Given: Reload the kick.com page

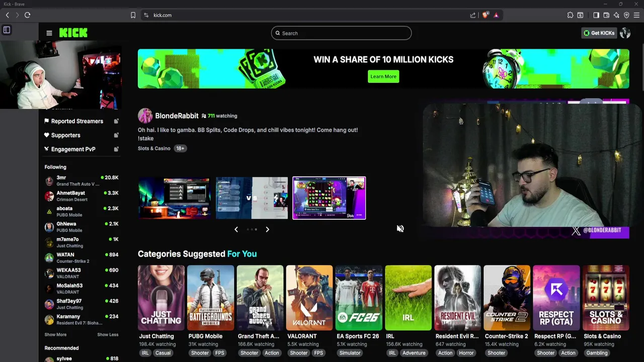Looking at the screenshot, I should 28,15.
